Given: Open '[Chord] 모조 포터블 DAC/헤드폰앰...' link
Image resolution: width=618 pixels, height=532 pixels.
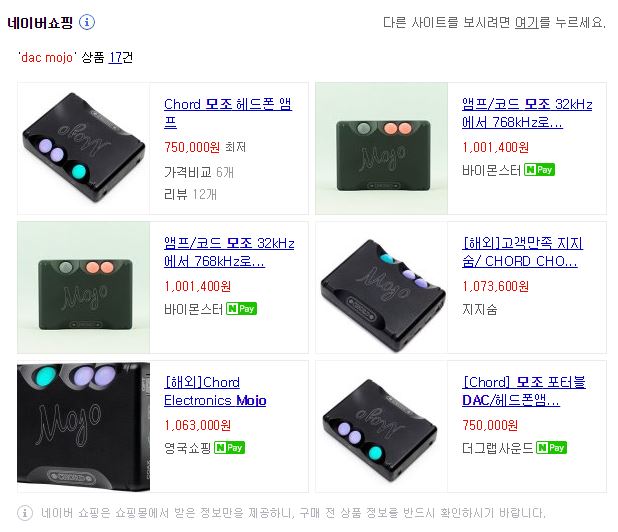Looking at the screenshot, I should click(x=524, y=391).
